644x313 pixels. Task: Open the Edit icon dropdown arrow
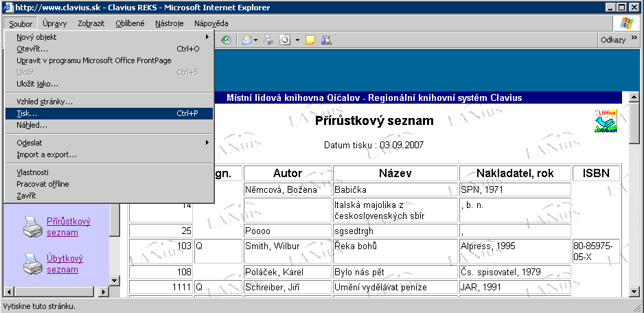pos(297,40)
